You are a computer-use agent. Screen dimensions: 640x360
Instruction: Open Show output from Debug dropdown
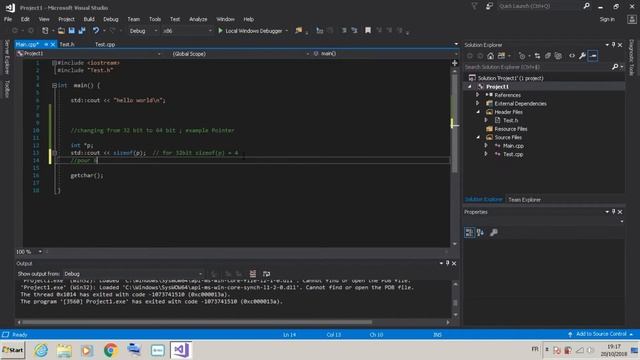tap(133, 274)
